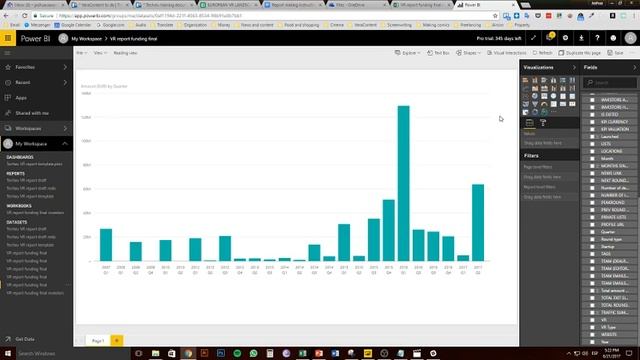Click the Search box in Fields pane

click(x=610, y=83)
